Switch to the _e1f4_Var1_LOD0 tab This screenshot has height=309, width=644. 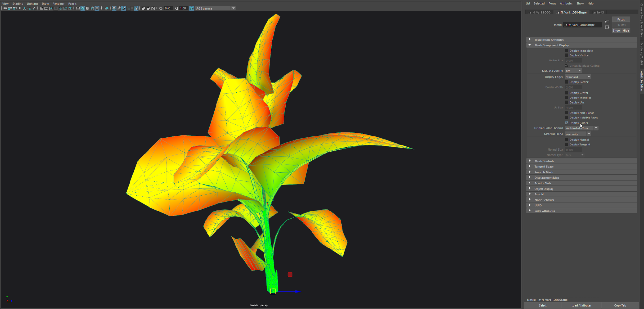pyautogui.click(x=539, y=12)
